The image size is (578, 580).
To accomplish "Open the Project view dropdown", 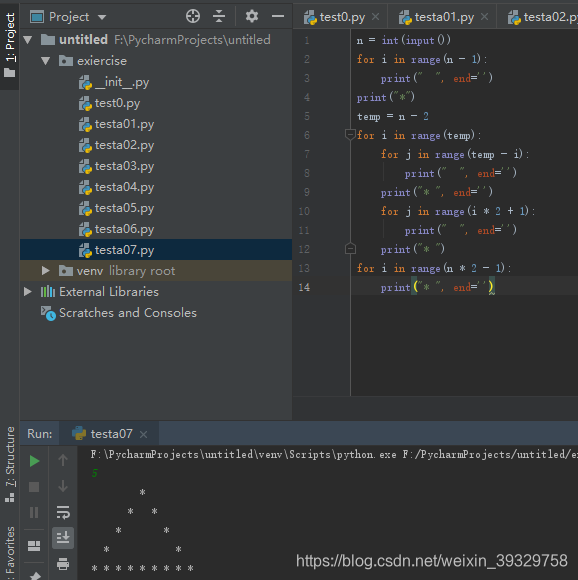I will point(102,17).
